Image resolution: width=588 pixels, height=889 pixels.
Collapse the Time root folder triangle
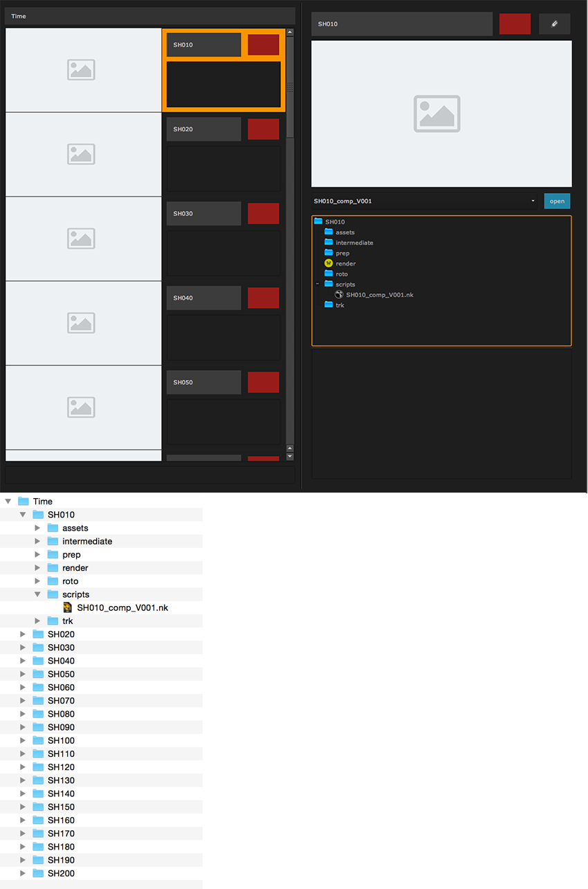8,501
